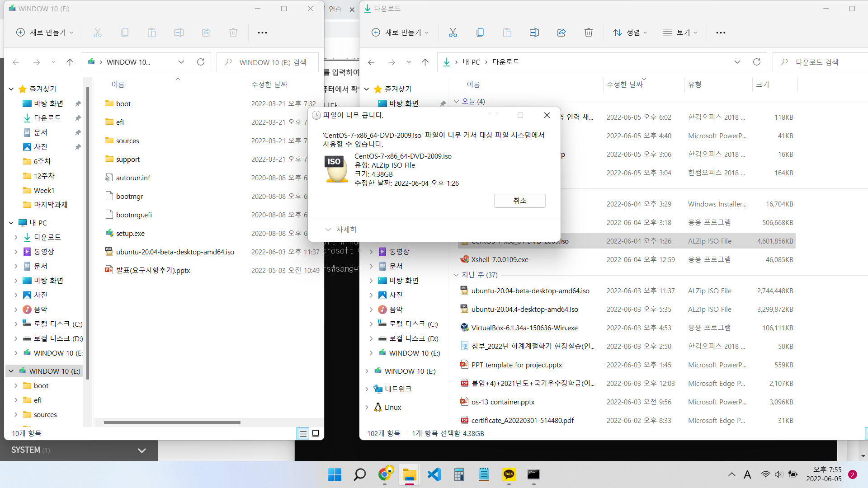Click the Copy icon in Downloads toolbar
Image resolution: width=868 pixels, height=488 pixels.
[x=480, y=33]
